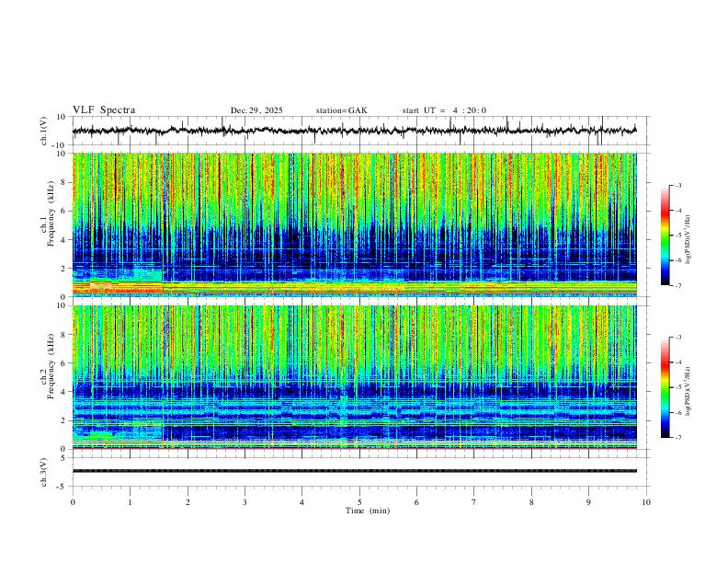Click time axis tick label '5'
Image resolution: width=728 pixels, height=563 pixels.
(x=359, y=502)
